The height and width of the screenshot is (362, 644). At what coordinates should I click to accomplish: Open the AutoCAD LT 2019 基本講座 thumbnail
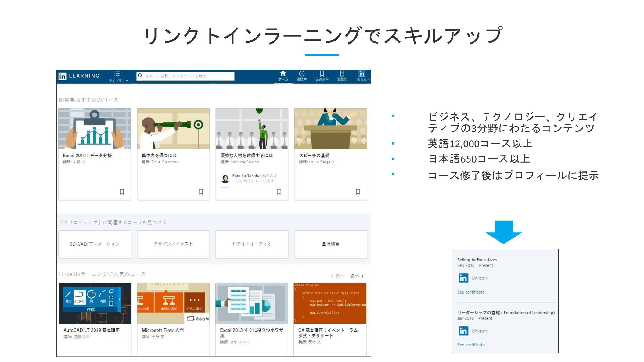click(95, 303)
